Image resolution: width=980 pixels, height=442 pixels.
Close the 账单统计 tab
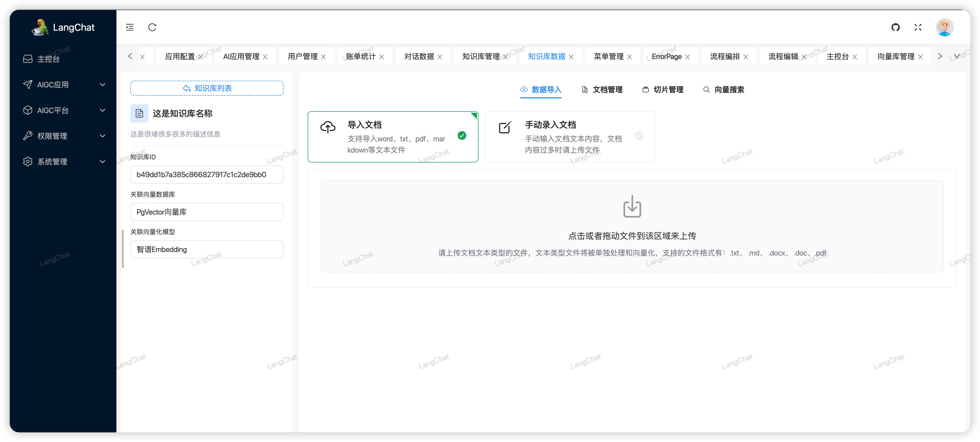click(x=382, y=57)
